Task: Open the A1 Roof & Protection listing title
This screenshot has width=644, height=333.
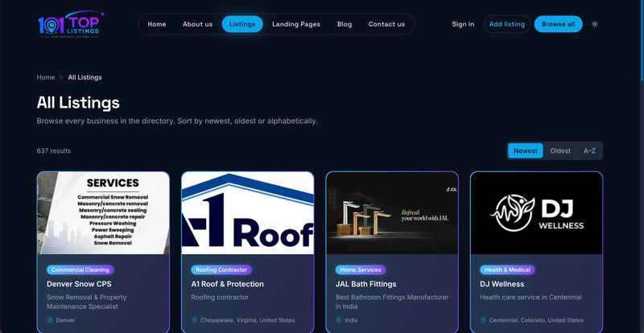Action: tap(228, 284)
